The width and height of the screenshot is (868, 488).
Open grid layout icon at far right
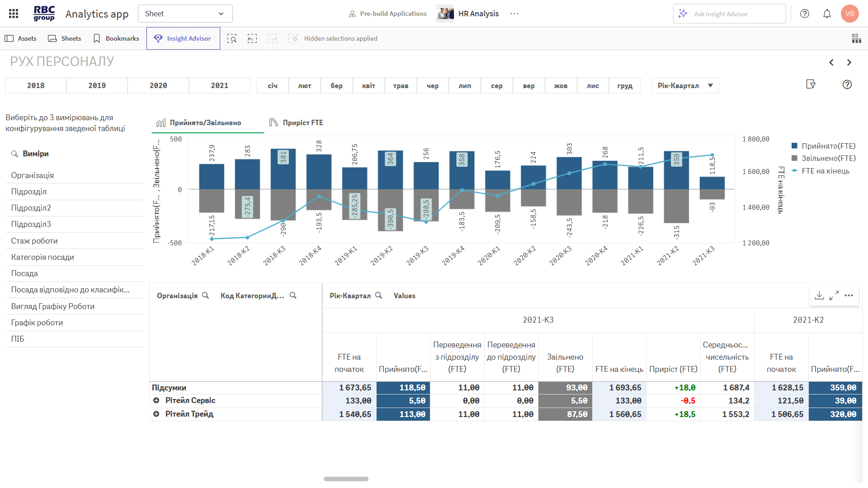[x=856, y=38]
